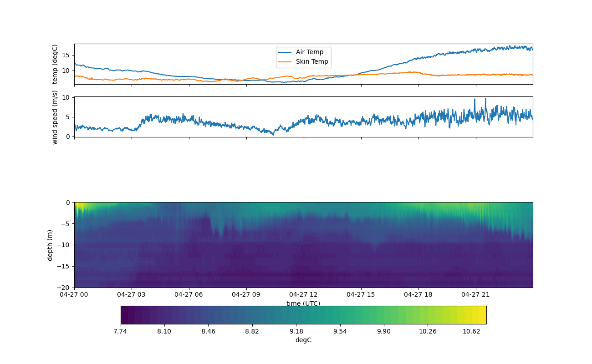592x364 pixels.
Task: Click the bright yellow patch in depth plot
Action: pos(80,206)
